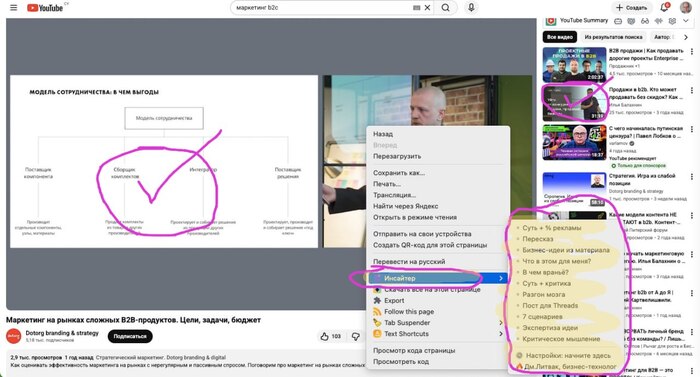Expand Tab Suspender submenu arrow

[501, 323]
